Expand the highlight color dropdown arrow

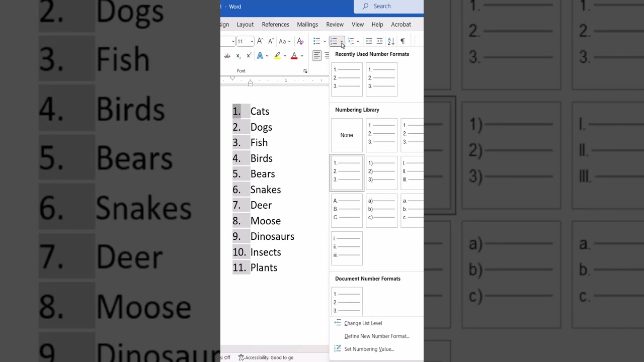pos(285,56)
